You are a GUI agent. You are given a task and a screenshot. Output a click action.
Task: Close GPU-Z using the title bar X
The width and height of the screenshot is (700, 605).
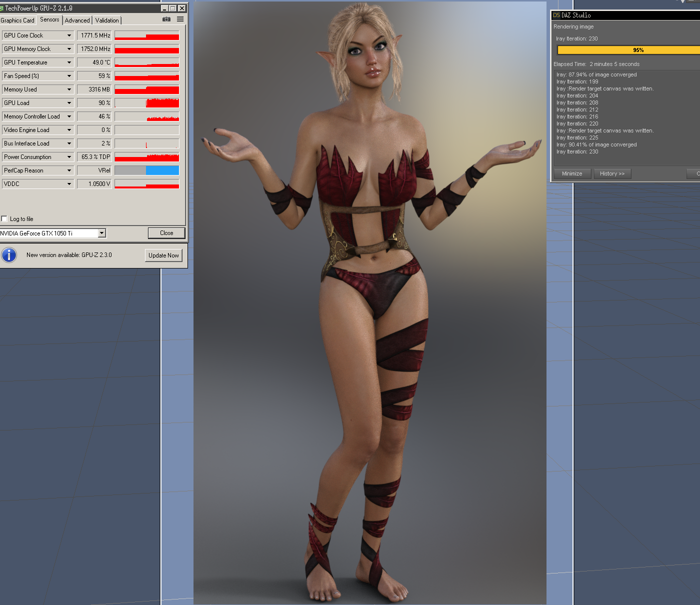point(182,8)
